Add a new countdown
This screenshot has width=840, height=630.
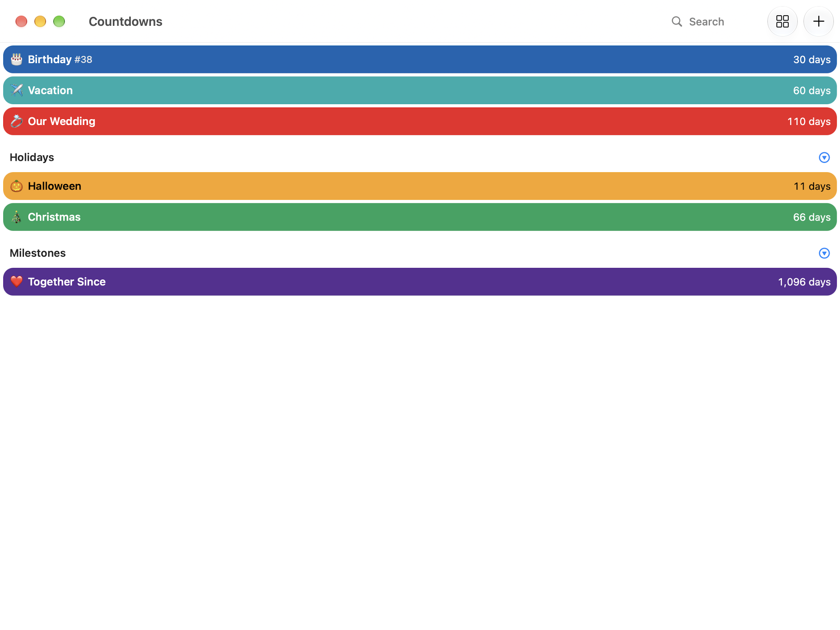[818, 21]
